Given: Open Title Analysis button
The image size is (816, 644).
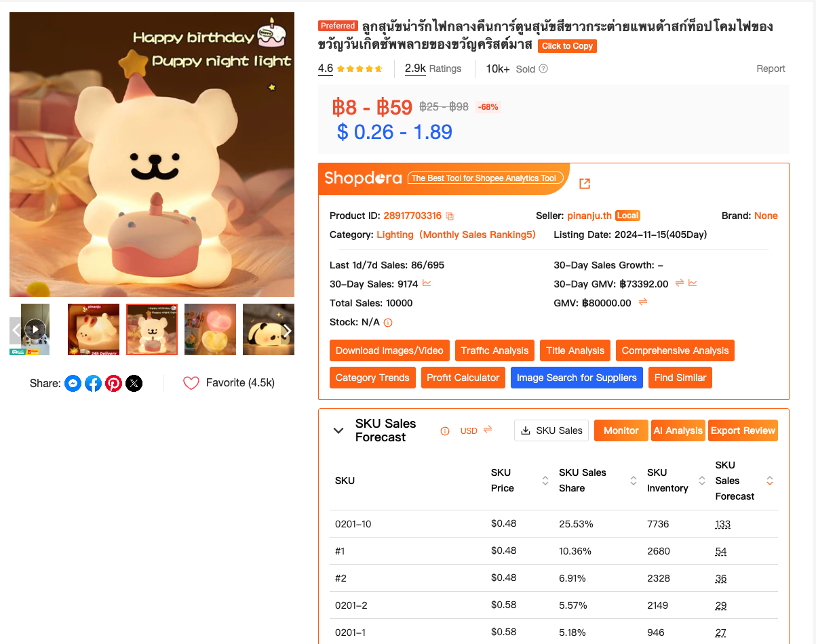Looking at the screenshot, I should pos(575,350).
